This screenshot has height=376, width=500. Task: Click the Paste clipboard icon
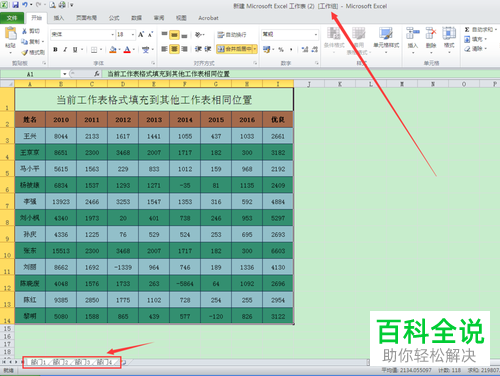pos(11,34)
